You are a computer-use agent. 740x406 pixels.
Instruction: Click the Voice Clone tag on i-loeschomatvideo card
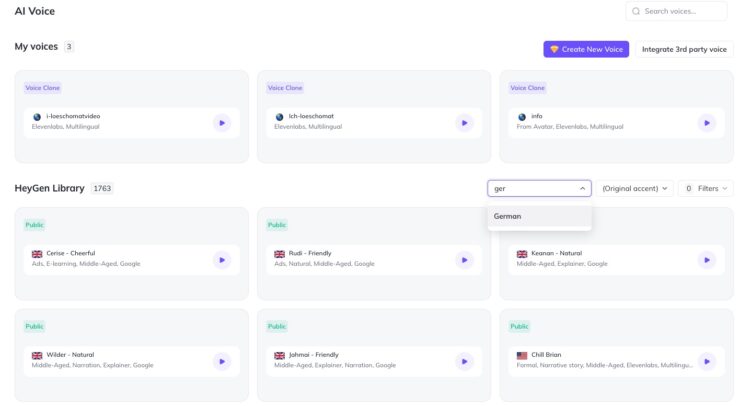point(41,88)
